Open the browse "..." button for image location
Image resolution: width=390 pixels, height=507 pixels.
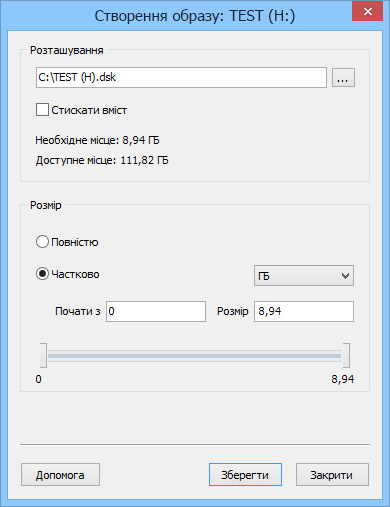click(343, 78)
